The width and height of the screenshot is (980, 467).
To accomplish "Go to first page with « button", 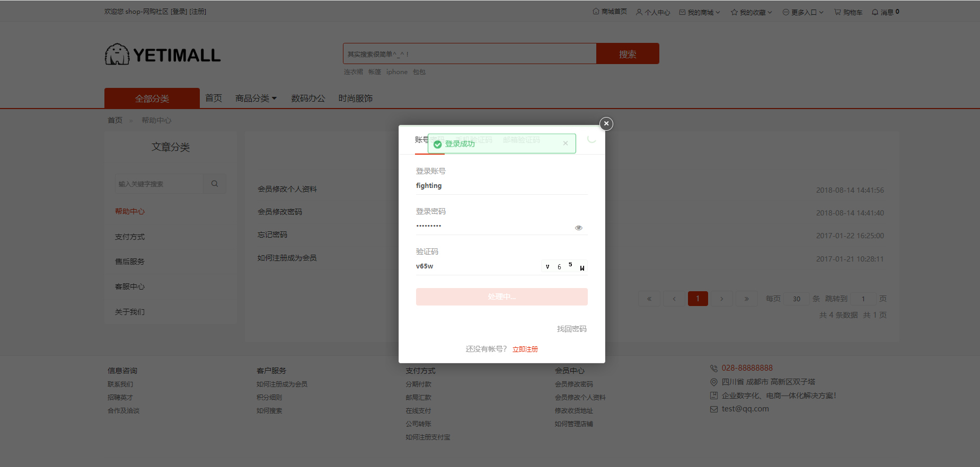I will pyautogui.click(x=649, y=299).
